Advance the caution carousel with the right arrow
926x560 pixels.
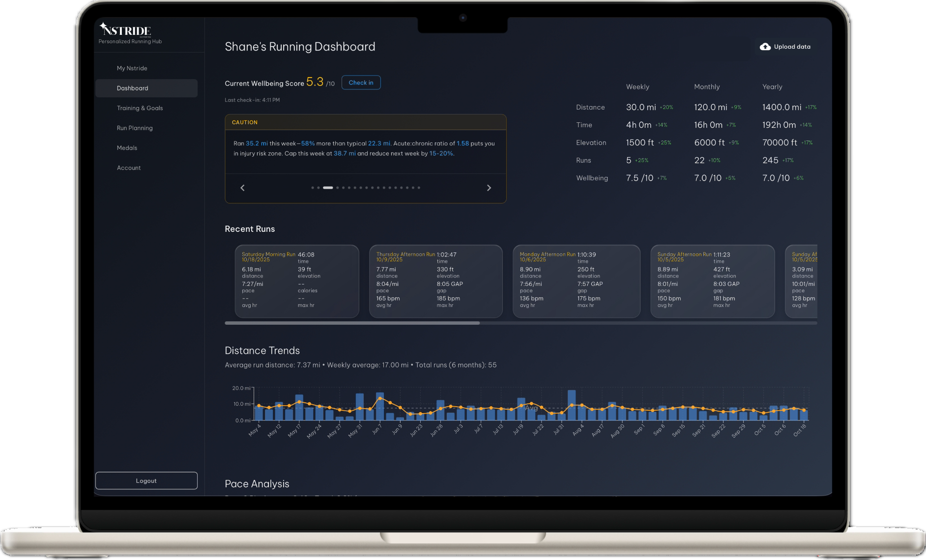pyautogui.click(x=489, y=188)
